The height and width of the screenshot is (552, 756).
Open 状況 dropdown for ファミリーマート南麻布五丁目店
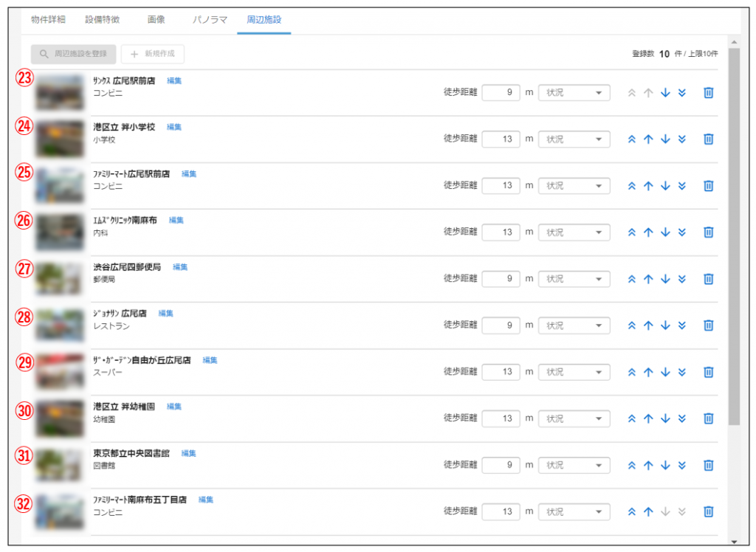click(x=574, y=511)
